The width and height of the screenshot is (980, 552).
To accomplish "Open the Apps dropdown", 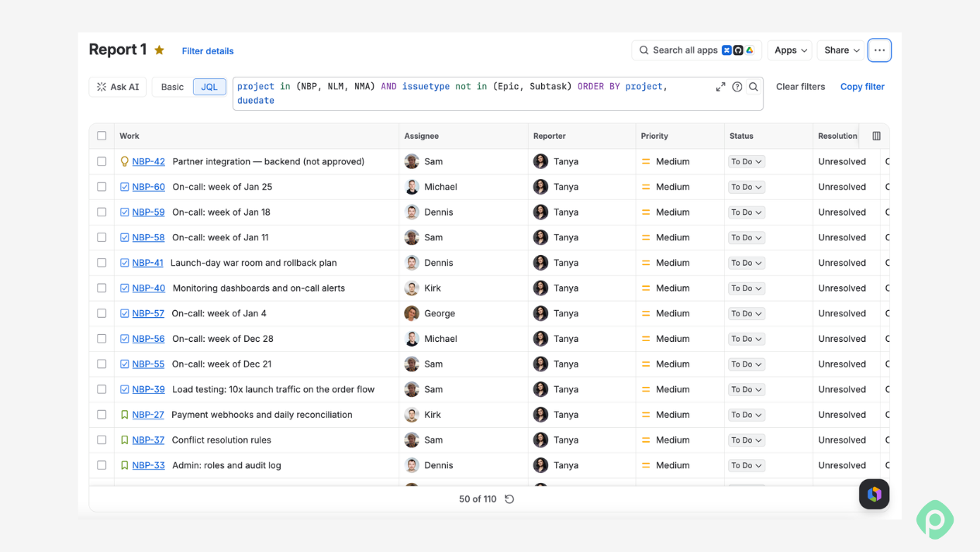I will (790, 50).
